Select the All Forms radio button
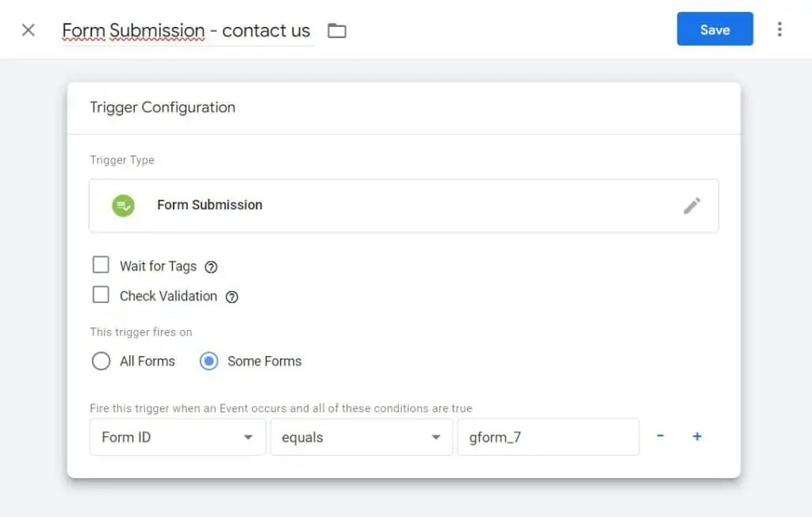 [x=101, y=361]
